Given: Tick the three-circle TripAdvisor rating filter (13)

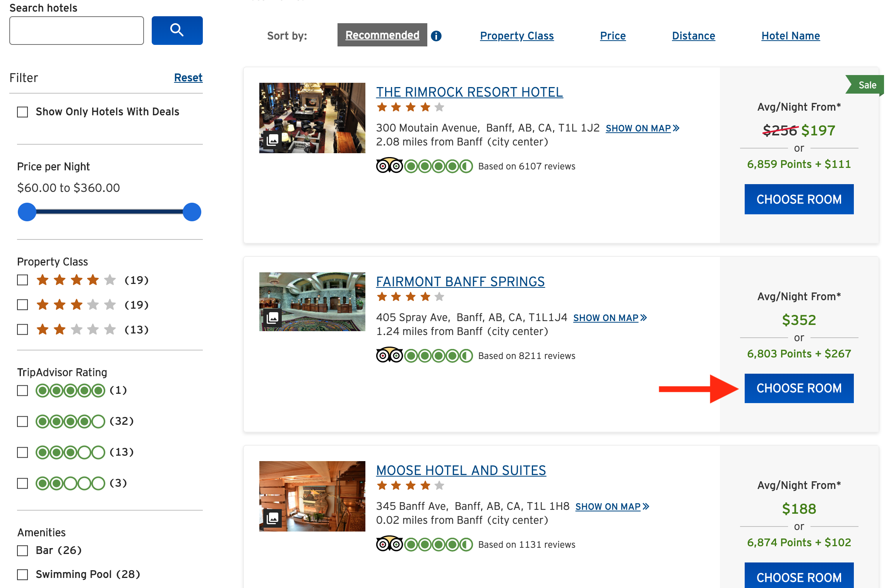Looking at the screenshot, I should tap(22, 452).
